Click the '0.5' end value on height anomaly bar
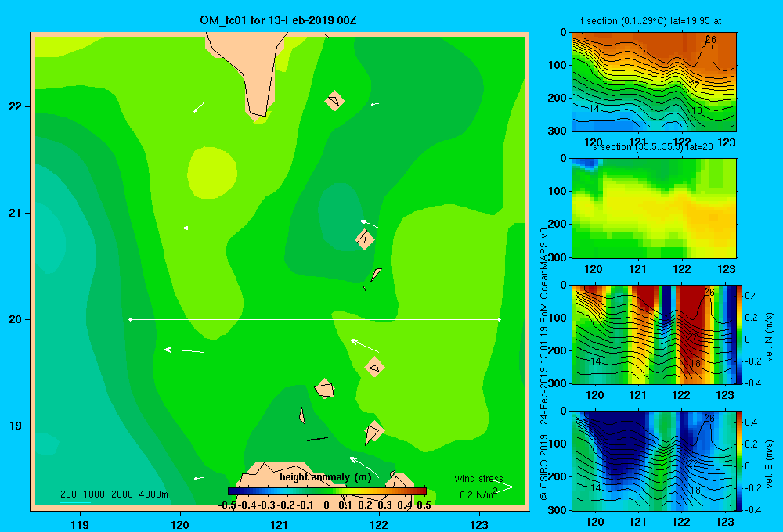 424,505
